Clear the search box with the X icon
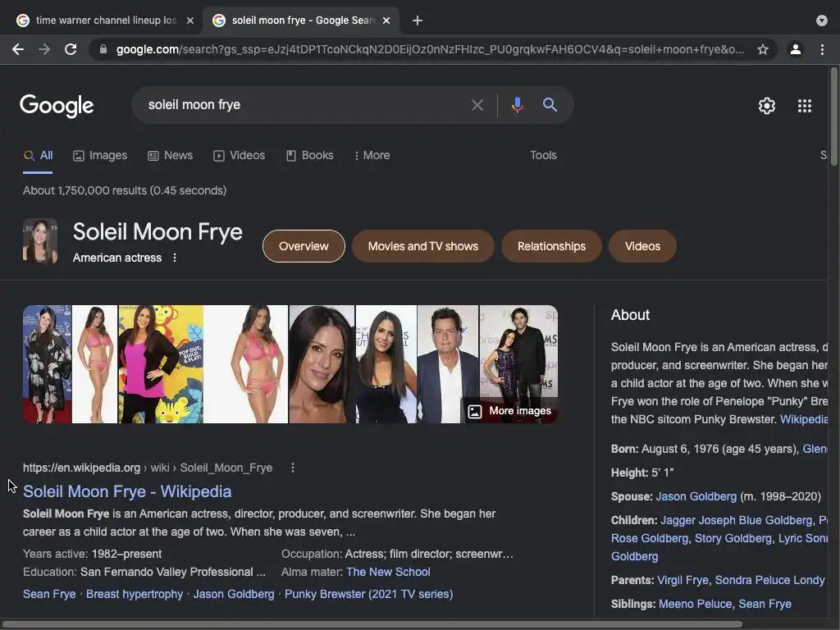 pyautogui.click(x=477, y=105)
